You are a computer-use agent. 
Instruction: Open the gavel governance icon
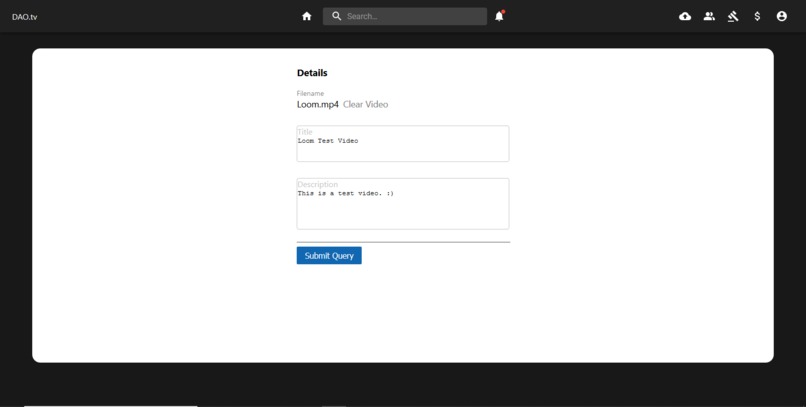733,16
